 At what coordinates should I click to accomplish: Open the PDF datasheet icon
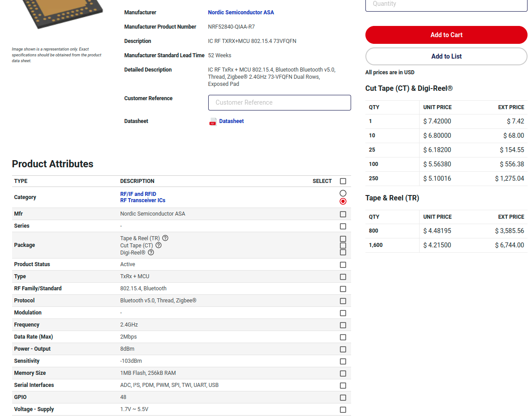pos(213,121)
